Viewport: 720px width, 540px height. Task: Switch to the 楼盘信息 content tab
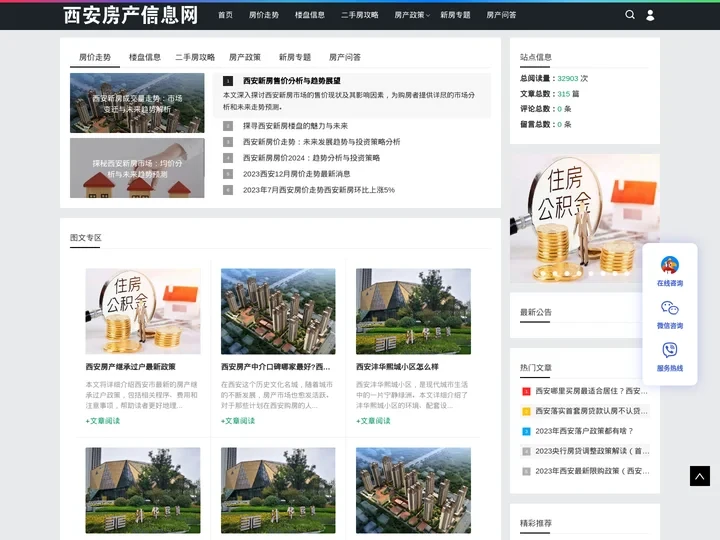[x=145, y=57]
